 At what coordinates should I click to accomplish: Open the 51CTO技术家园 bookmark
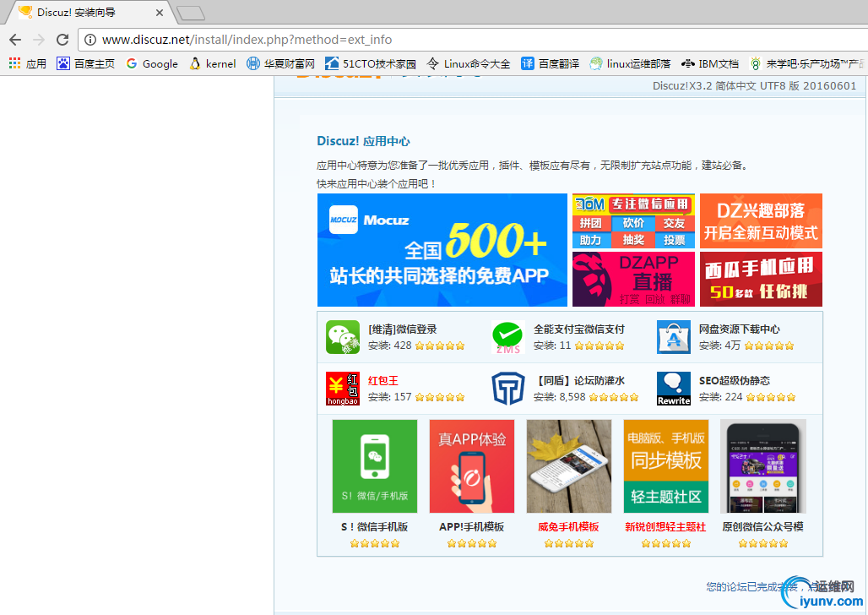pyautogui.click(x=371, y=63)
